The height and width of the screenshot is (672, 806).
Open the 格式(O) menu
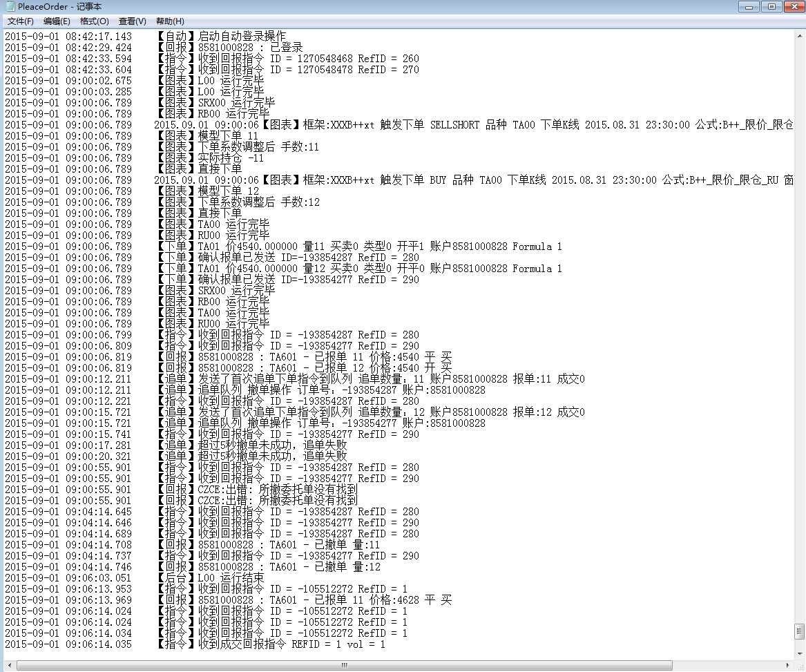tap(94, 21)
